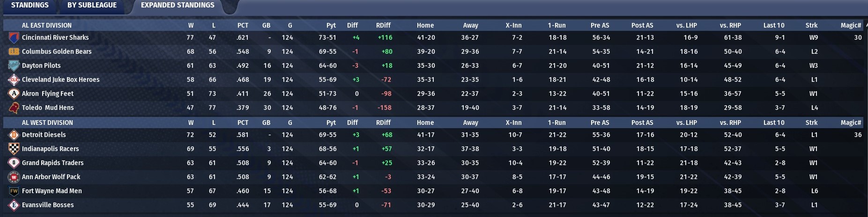The height and width of the screenshot is (217, 868).
Task: Open the Grand Rapids Traders team page
Action: pyautogui.click(x=52, y=163)
